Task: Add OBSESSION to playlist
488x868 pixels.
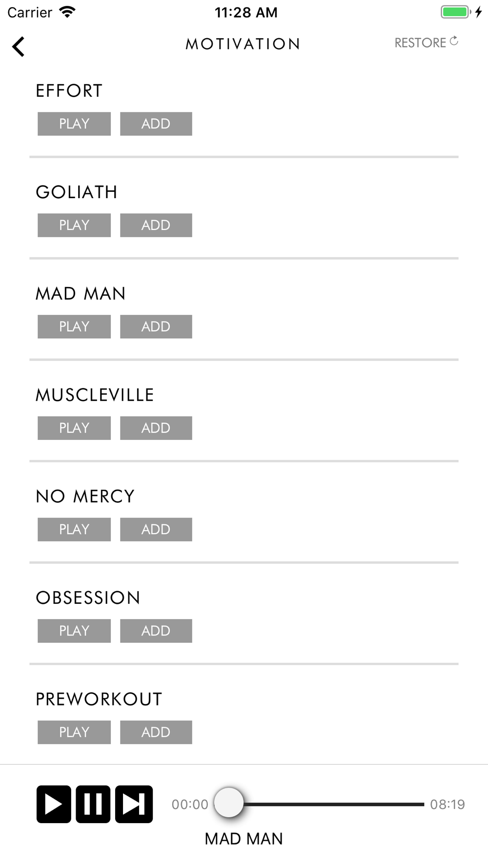Action: [156, 631]
